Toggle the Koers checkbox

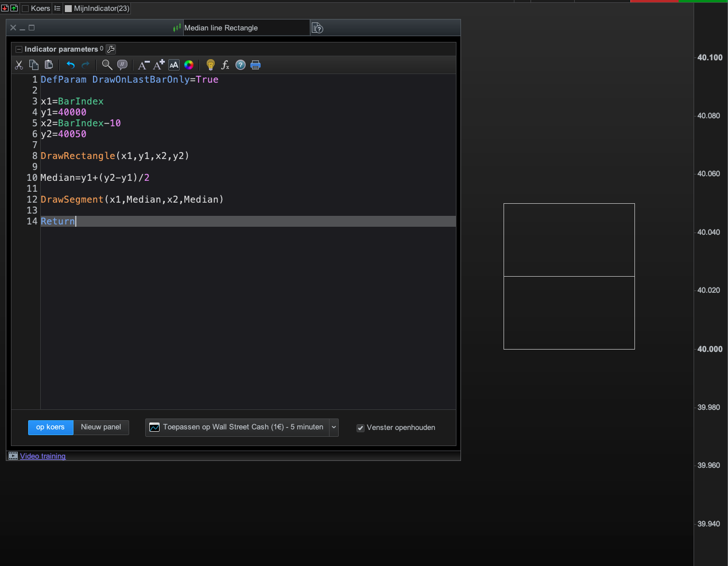click(x=25, y=9)
